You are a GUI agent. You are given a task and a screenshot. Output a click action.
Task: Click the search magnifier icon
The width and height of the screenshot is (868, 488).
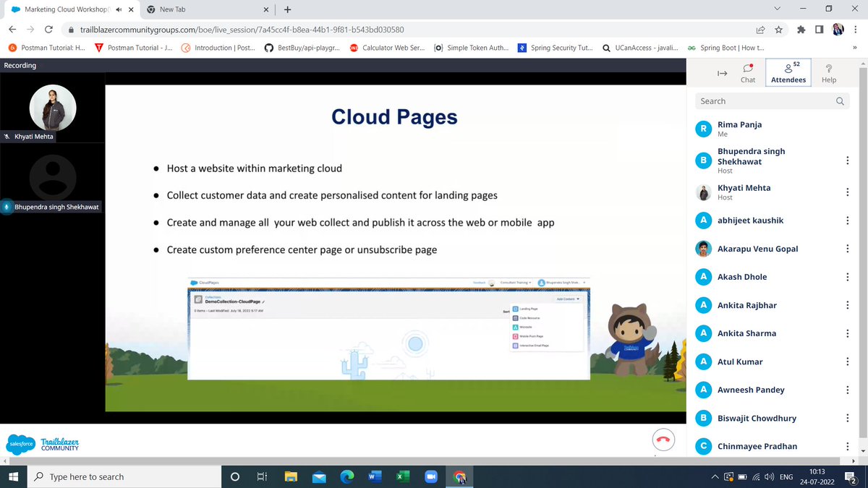click(840, 101)
